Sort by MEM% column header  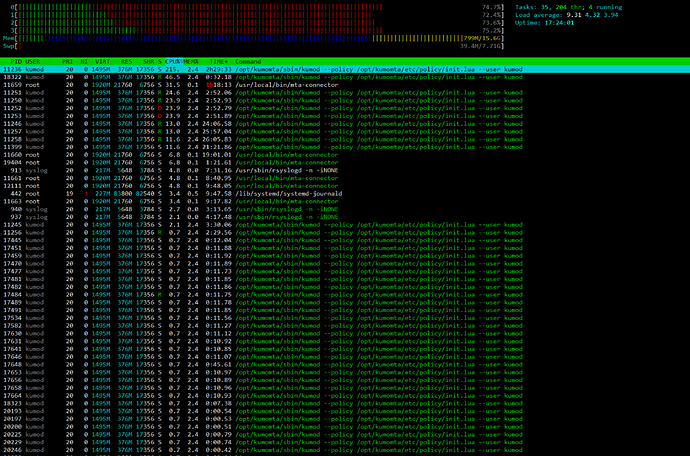(191, 62)
